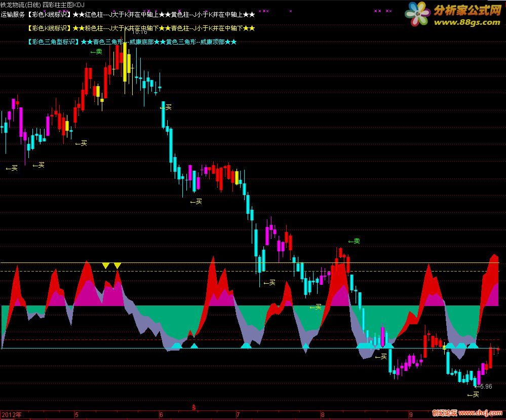Click the chart title 铁龙物流(日线) 四彩柱主图KDJ
This screenshot has width=506, height=420.
coord(42,5)
